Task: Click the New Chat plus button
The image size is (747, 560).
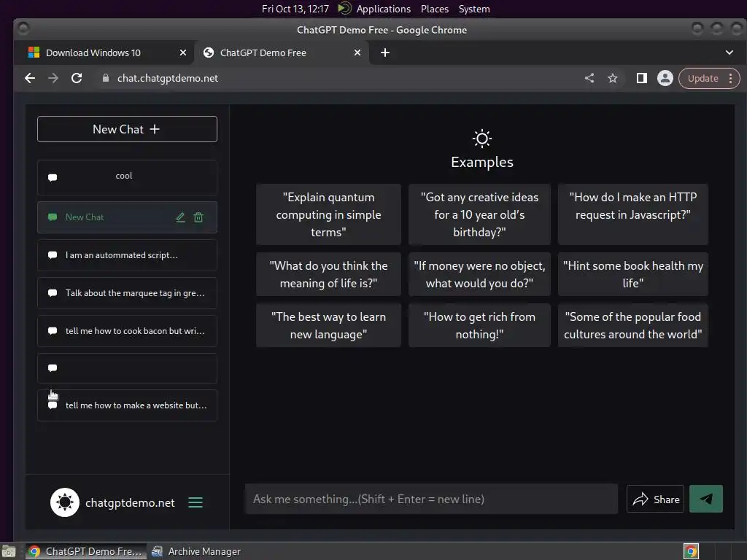Action: pos(127,129)
